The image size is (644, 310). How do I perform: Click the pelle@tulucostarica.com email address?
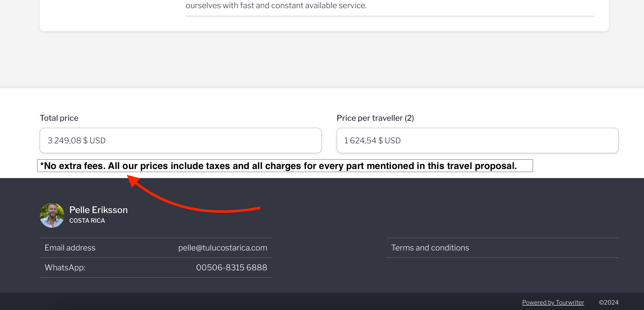[223, 248]
